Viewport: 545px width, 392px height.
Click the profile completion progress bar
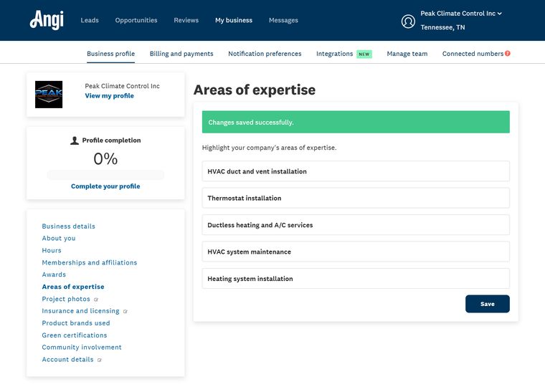click(105, 175)
